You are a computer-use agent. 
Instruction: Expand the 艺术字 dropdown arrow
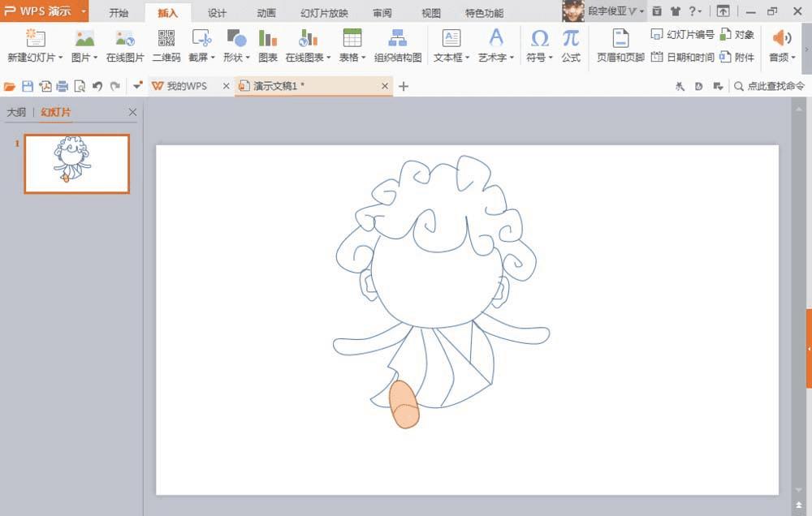(512, 58)
